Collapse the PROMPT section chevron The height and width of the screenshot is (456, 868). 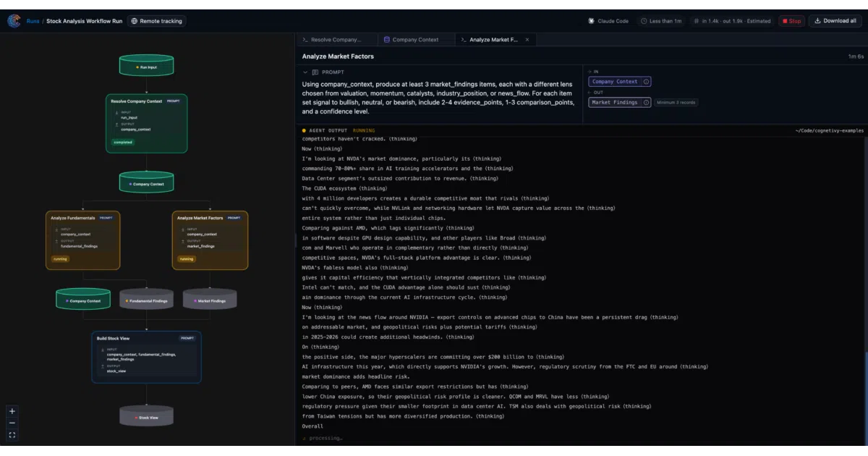[x=305, y=72]
